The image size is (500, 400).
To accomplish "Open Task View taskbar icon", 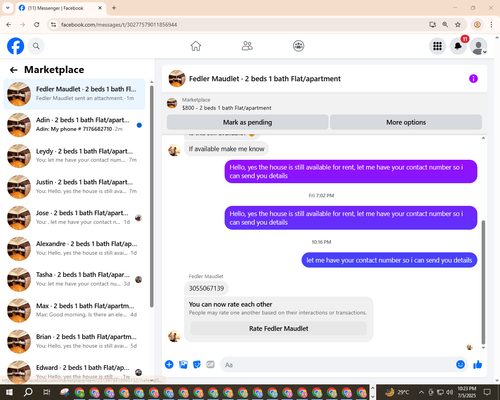I will [x=47, y=392].
